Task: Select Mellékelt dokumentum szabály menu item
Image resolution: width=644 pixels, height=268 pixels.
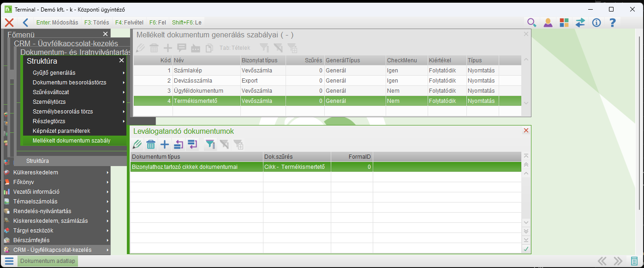Action: click(74, 141)
